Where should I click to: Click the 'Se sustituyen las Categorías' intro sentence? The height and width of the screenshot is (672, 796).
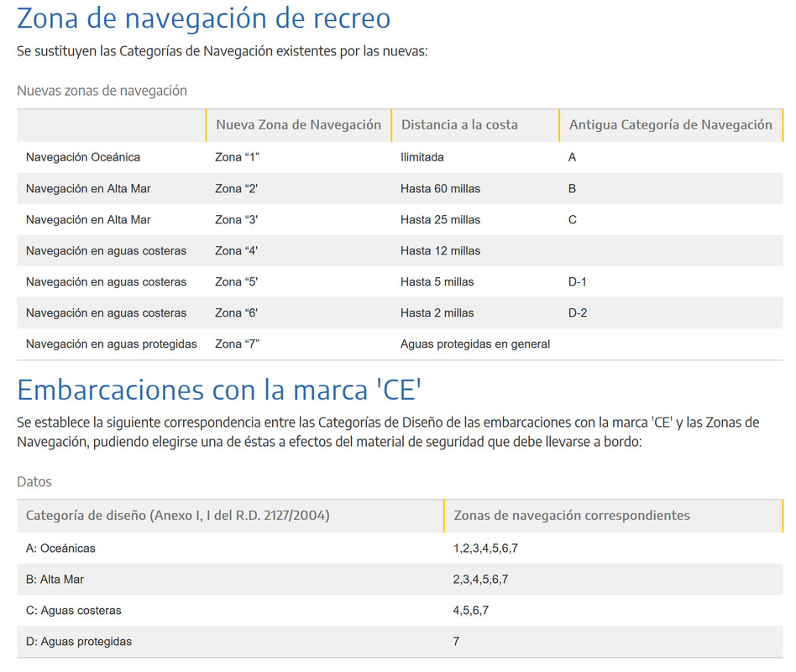223,51
